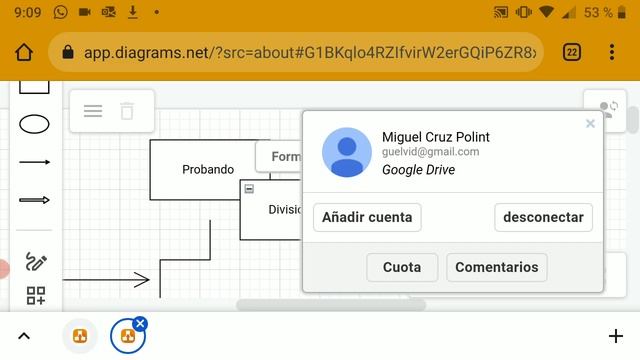The height and width of the screenshot is (360, 640).
Task: Tap the lock icon in address bar
Action: pyautogui.click(x=68, y=52)
